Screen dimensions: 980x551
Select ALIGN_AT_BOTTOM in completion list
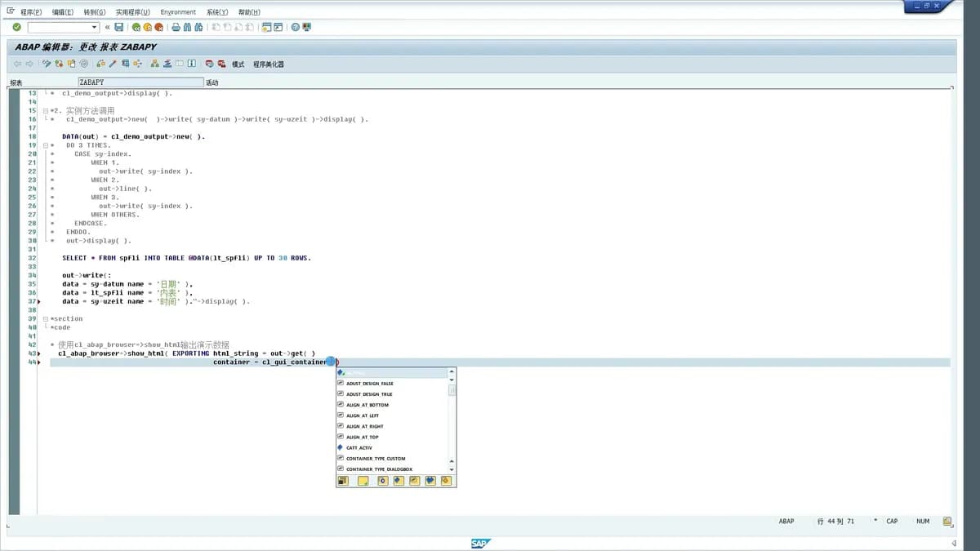[x=367, y=405]
